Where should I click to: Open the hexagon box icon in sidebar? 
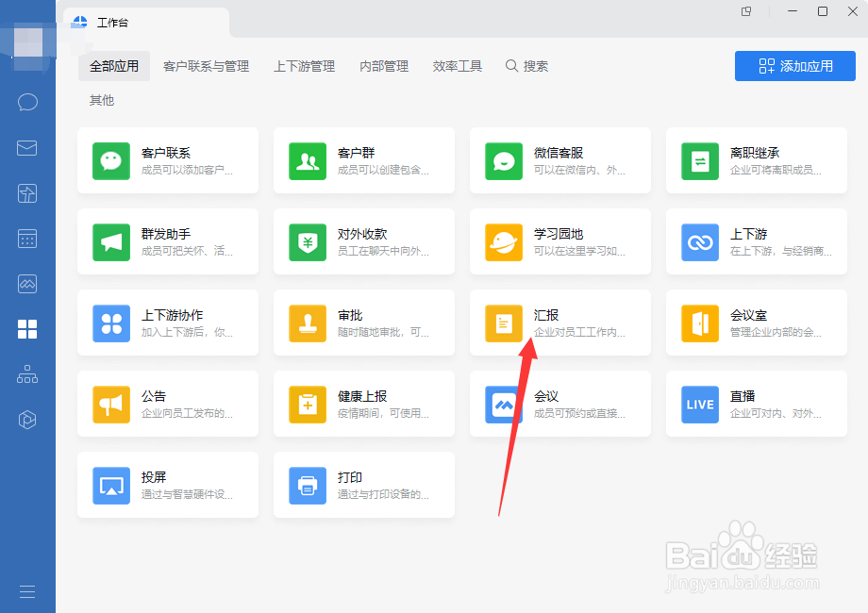(x=27, y=420)
